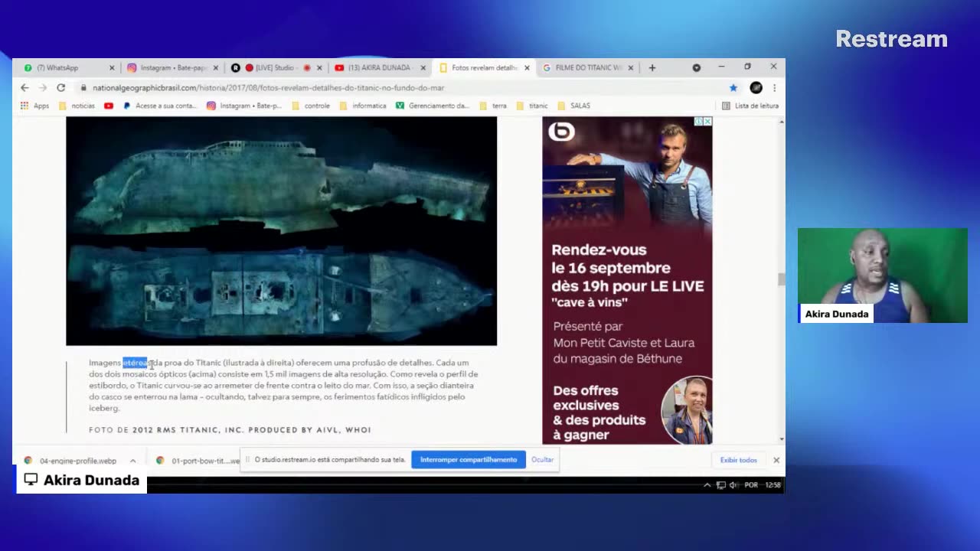Click Ocultar on the sharing notice

point(542,460)
